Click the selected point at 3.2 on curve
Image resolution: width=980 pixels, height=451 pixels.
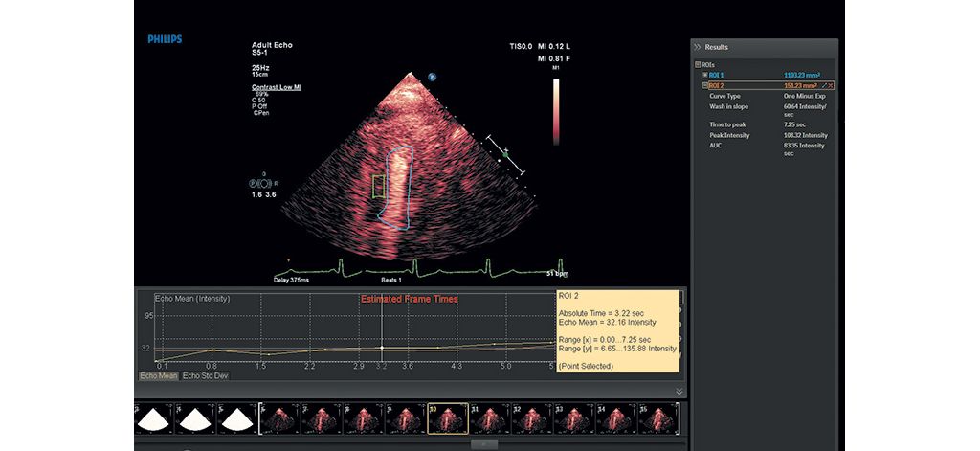pos(382,348)
